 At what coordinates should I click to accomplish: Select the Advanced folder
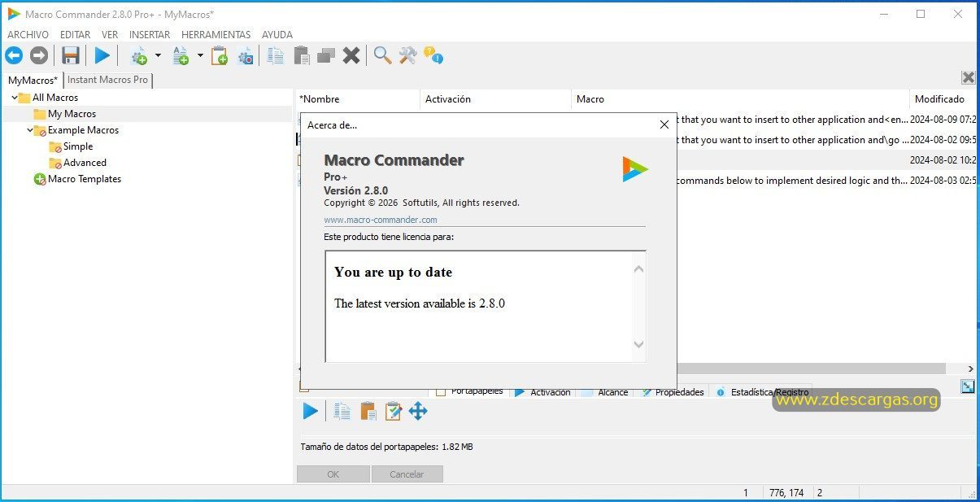[85, 163]
